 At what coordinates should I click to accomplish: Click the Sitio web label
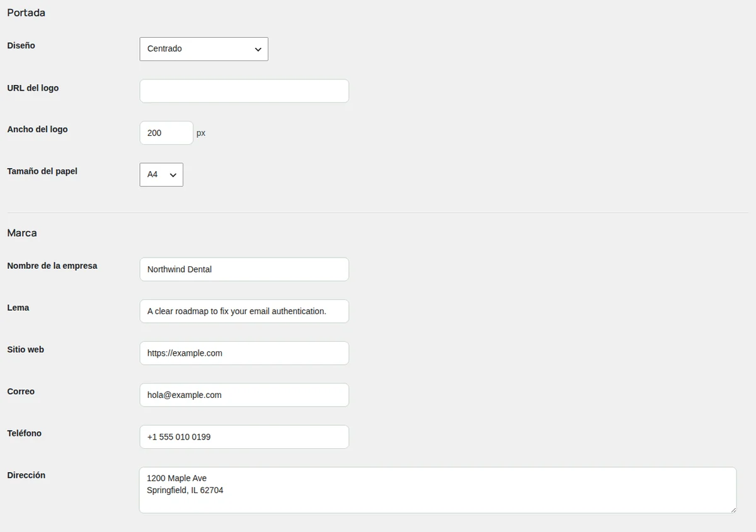coord(26,349)
